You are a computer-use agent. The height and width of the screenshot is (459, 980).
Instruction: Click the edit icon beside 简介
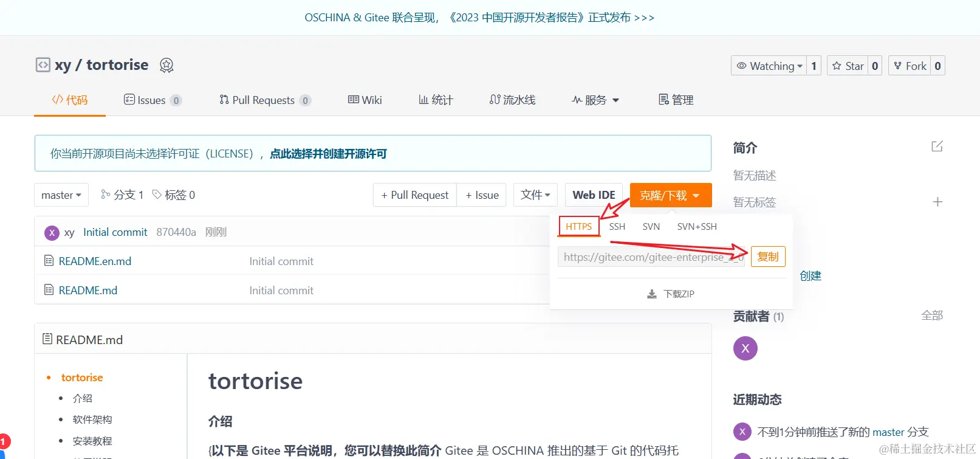tap(937, 147)
